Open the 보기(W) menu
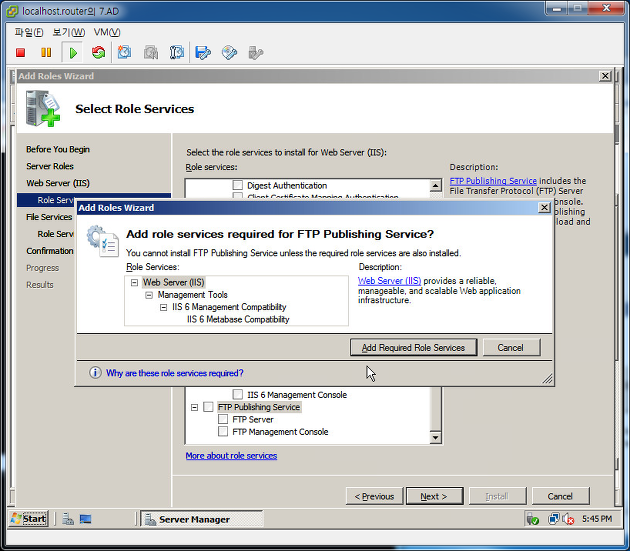This screenshot has height=551, width=630. (x=68, y=32)
